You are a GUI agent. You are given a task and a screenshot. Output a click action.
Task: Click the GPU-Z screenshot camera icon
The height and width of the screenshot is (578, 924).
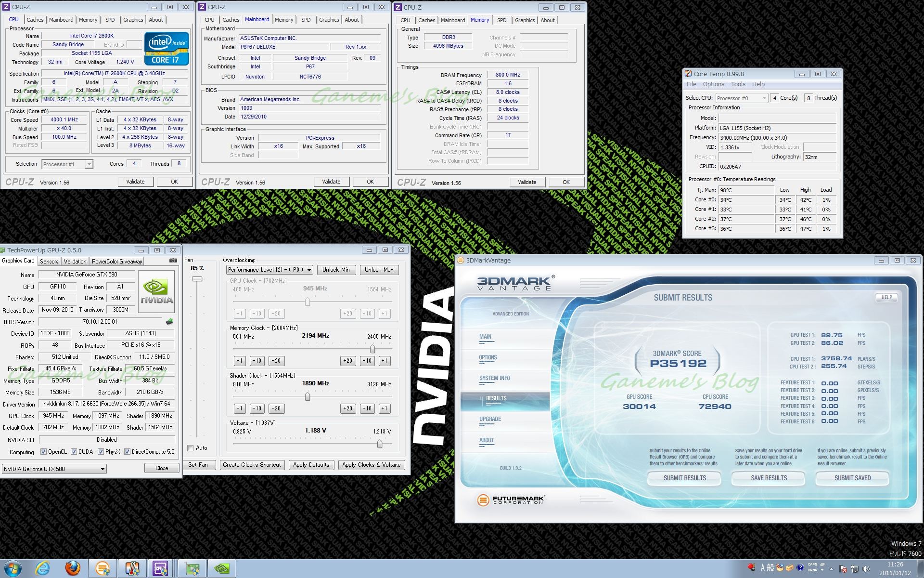(x=173, y=261)
